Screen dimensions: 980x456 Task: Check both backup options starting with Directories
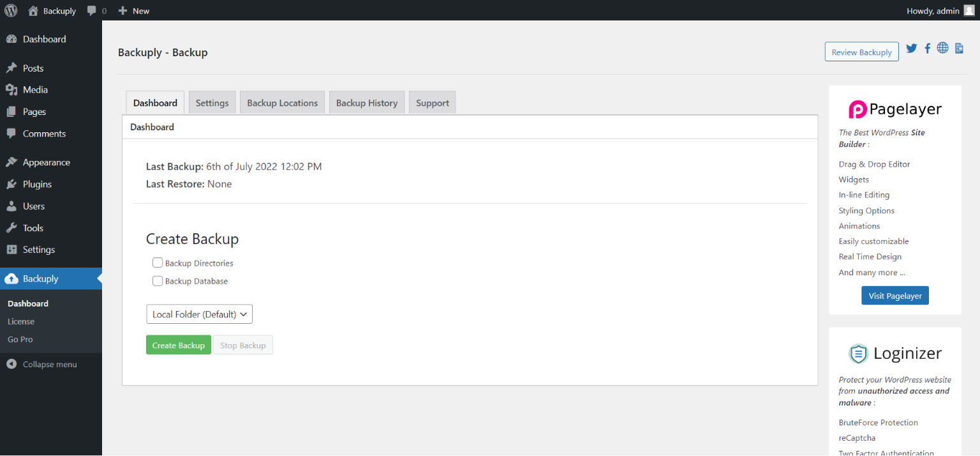pyautogui.click(x=158, y=262)
